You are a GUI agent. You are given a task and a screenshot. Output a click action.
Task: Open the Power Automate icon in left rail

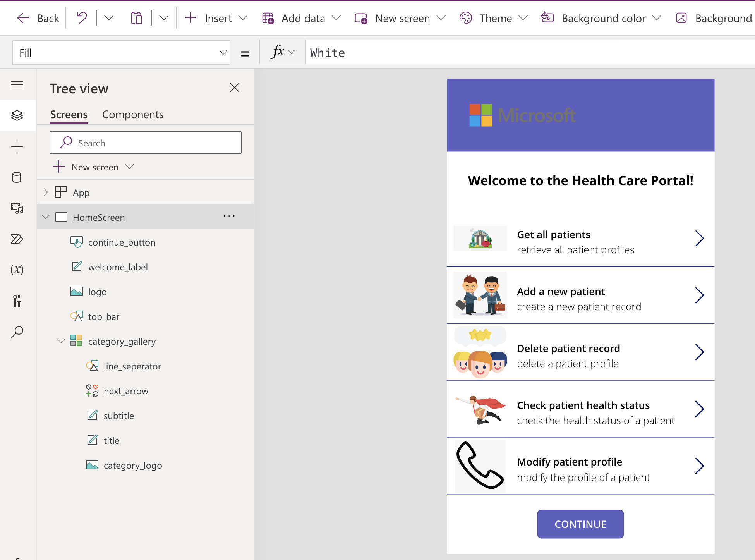coord(17,239)
